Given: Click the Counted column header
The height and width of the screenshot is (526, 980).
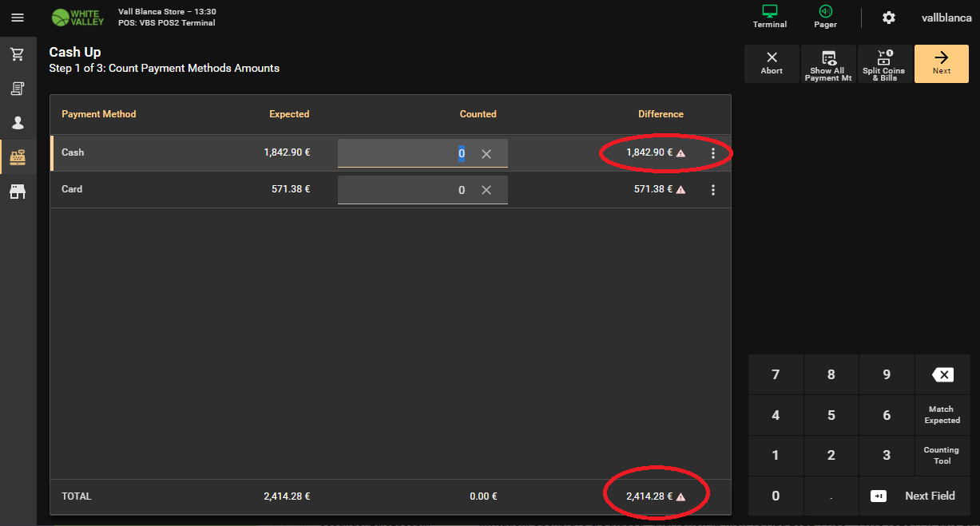Looking at the screenshot, I should (x=478, y=114).
